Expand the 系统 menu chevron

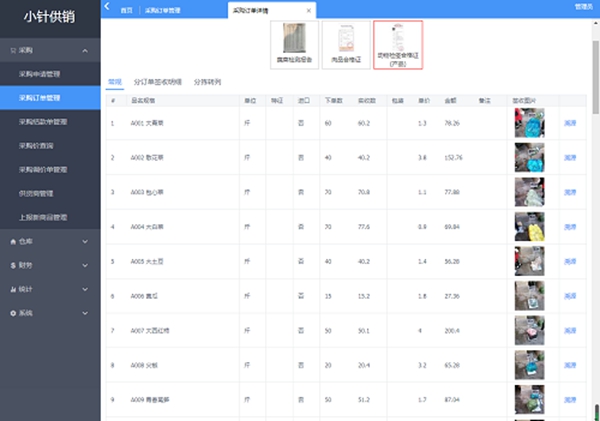tap(85, 313)
